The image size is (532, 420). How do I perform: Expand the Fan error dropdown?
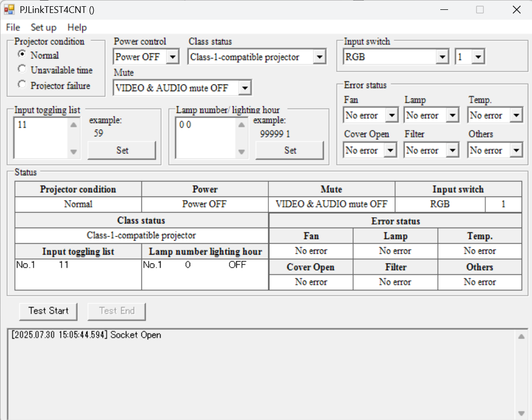click(x=392, y=116)
